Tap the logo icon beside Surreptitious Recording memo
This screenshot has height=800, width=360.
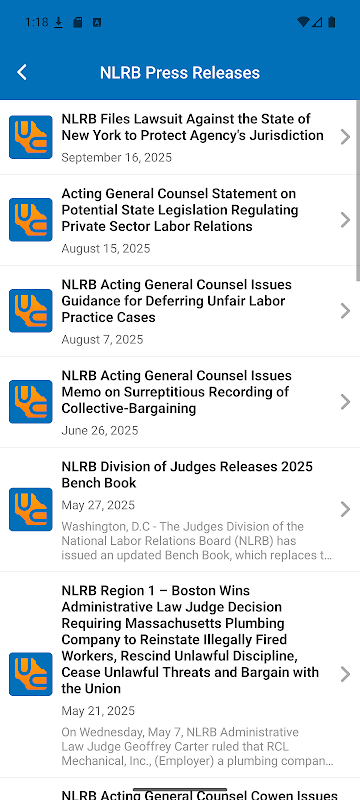pyautogui.click(x=31, y=402)
